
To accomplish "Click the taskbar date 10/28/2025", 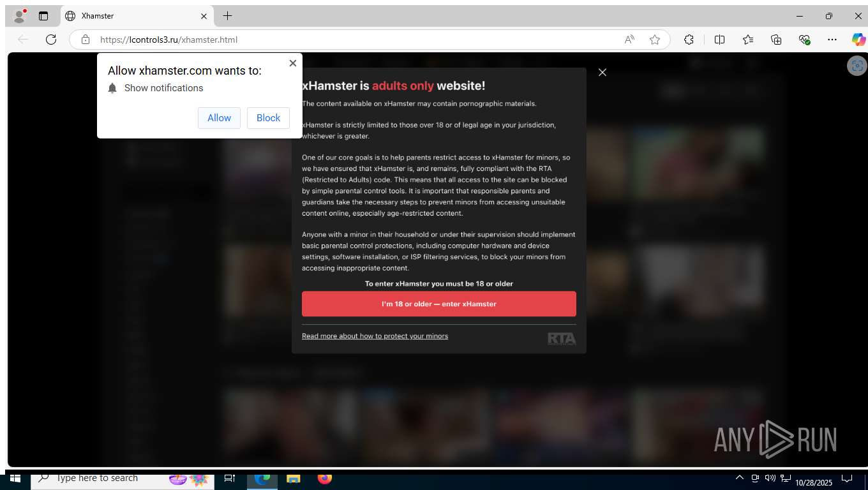I will click(814, 483).
